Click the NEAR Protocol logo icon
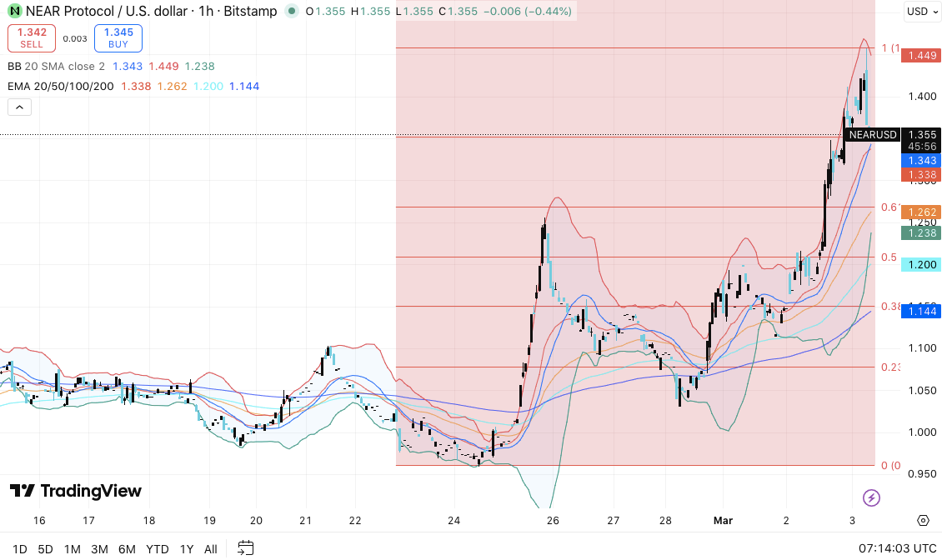 point(13,12)
